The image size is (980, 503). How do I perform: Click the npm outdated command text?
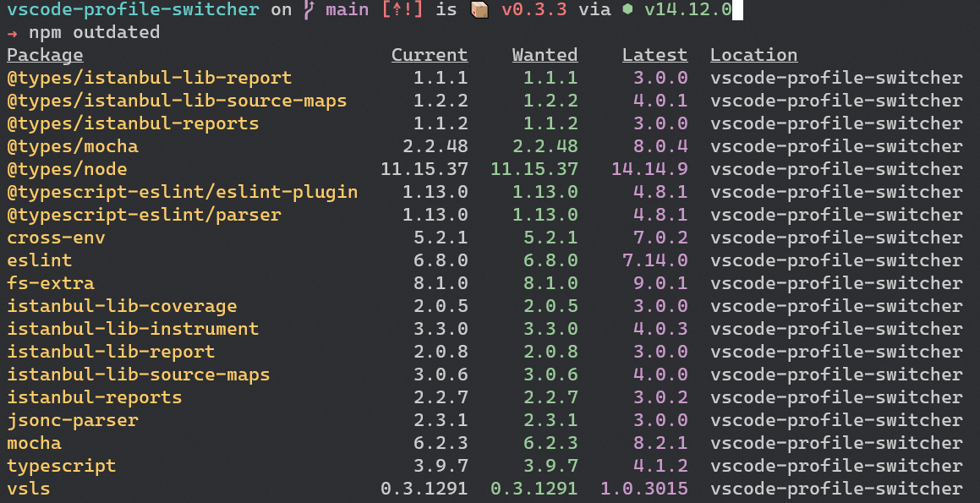(95, 32)
